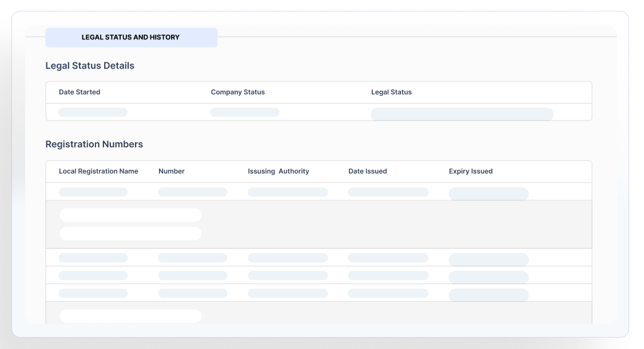Select the Expiry Issued column header
The image size is (644, 349).
470,171
